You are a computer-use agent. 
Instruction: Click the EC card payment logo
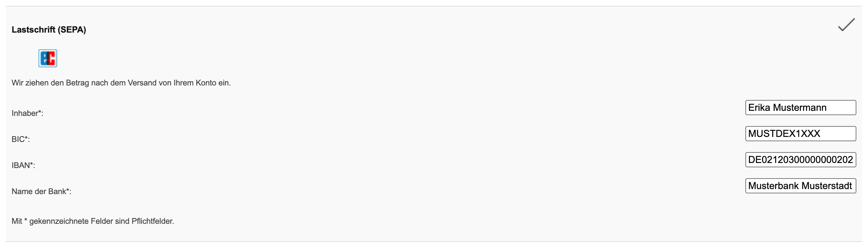[x=48, y=58]
